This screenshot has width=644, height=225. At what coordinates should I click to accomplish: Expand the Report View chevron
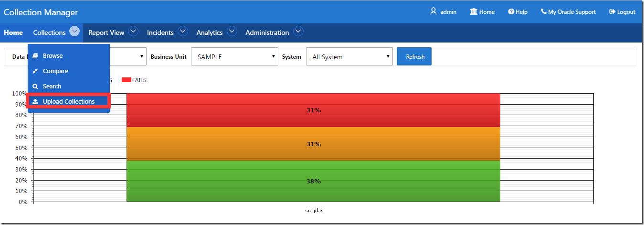point(133,32)
